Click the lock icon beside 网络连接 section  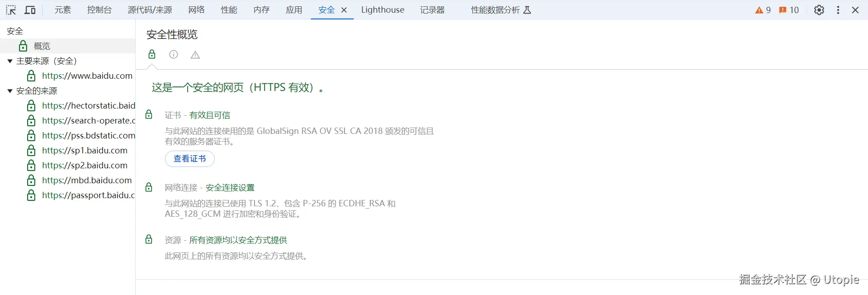[149, 187]
